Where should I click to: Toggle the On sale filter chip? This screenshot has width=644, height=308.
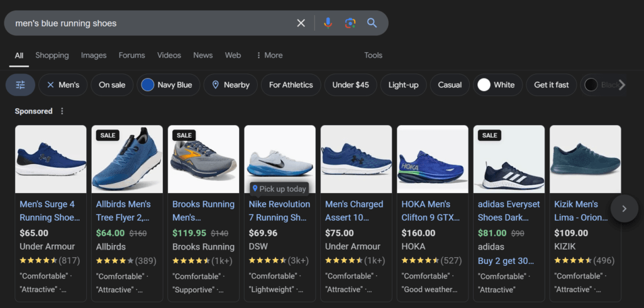[x=112, y=85]
